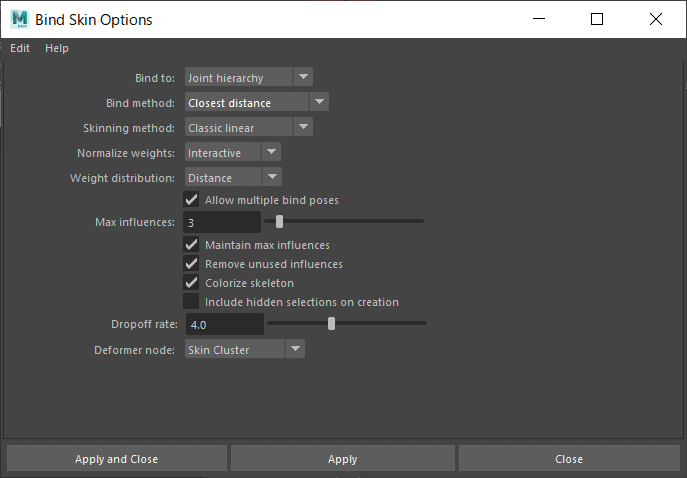This screenshot has height=478, width=687.
Task: Click the Dropoff rate slider handle
Action: tap(331, 324)
